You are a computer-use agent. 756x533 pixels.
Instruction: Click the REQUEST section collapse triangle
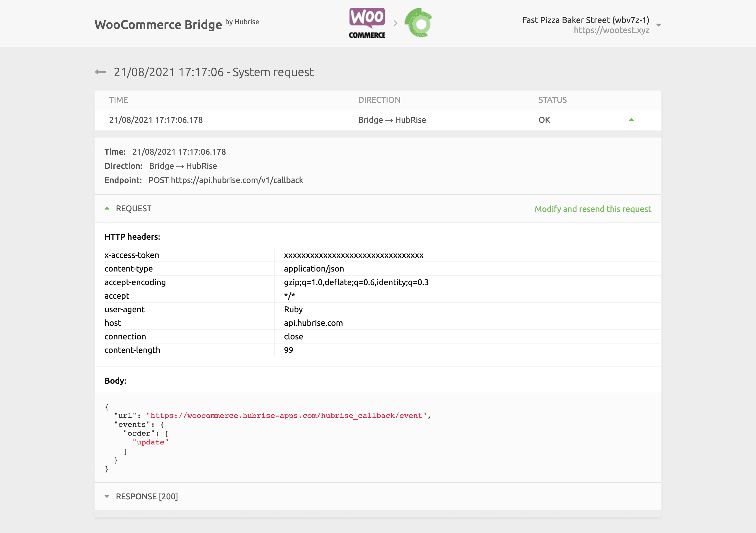click(107, 208)
